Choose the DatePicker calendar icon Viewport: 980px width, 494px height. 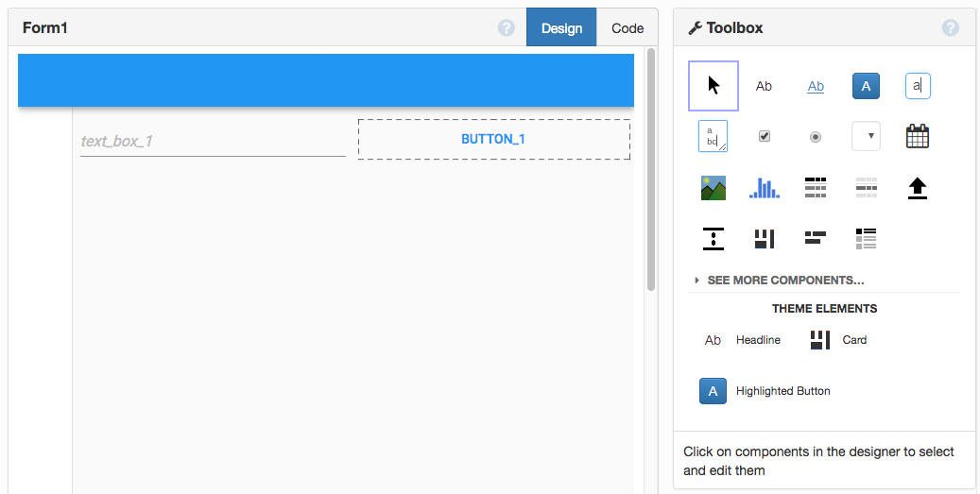[x=917, y=136]
